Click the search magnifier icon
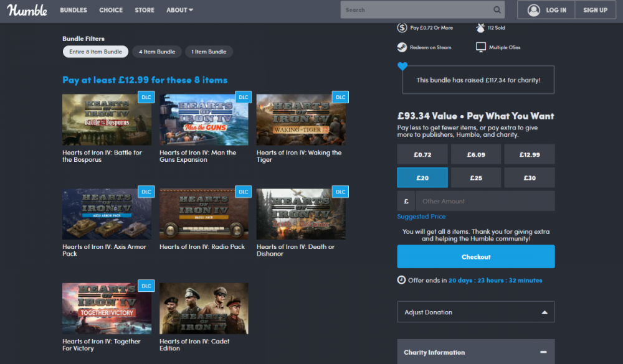623x364 pixels. [x=497, y=10]
